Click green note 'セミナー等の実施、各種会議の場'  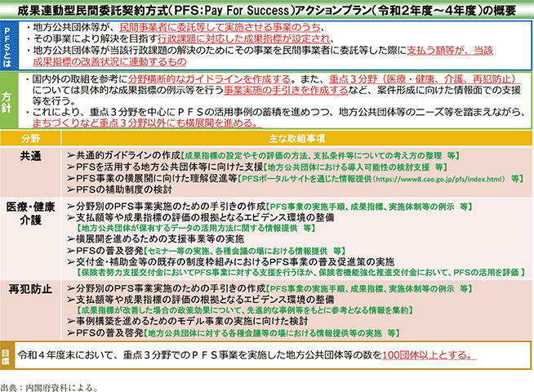pos(244,251)
